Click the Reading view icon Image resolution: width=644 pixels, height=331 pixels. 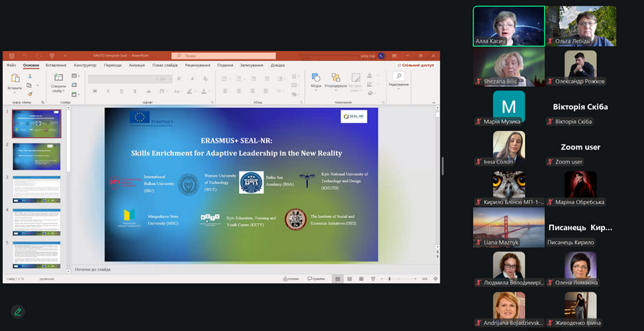click(360, 279)
